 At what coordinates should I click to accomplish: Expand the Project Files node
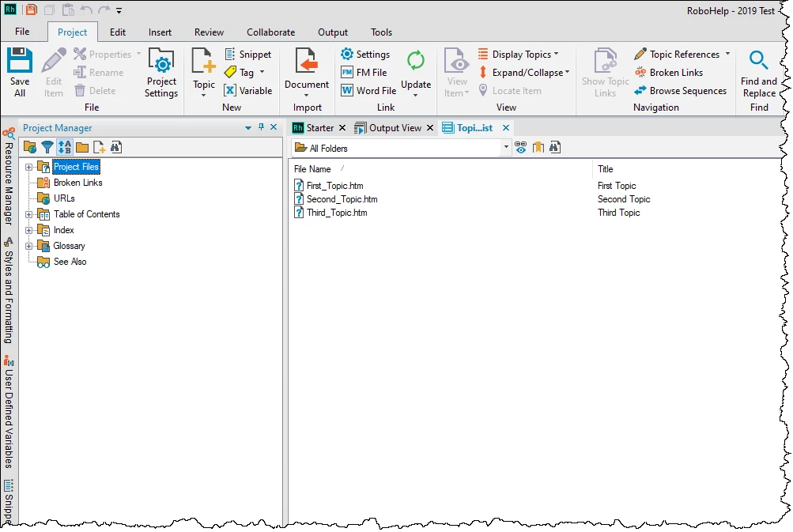28,167
